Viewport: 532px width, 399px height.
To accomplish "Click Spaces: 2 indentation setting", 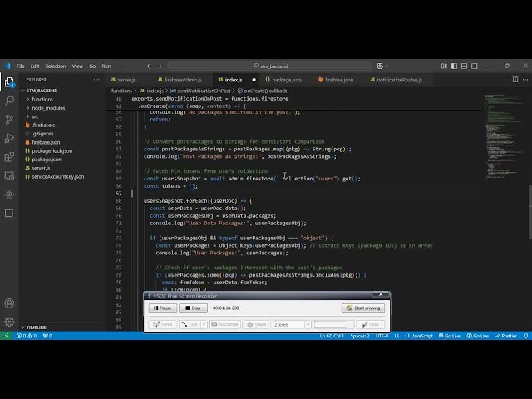I will tap(360, 336).
